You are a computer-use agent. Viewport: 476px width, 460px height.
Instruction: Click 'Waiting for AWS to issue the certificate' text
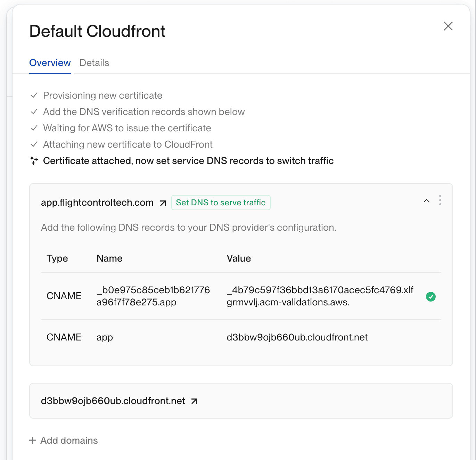coord(127,128)
